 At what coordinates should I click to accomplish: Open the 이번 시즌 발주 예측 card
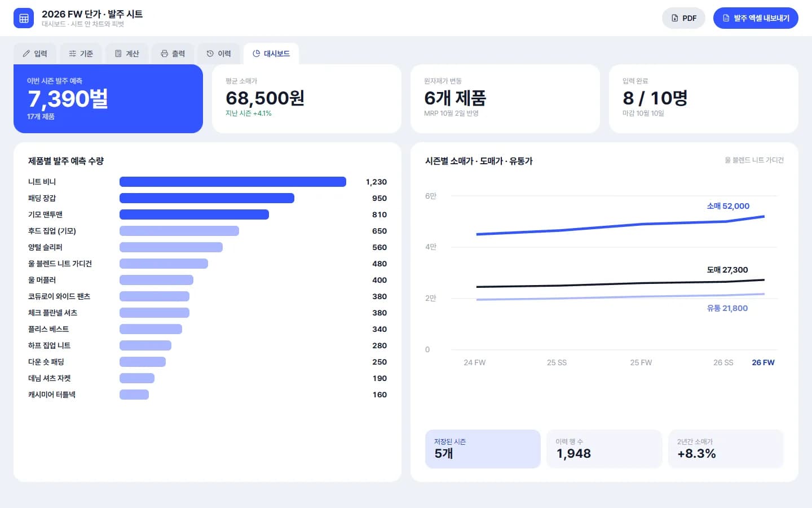tap(108, 99)
